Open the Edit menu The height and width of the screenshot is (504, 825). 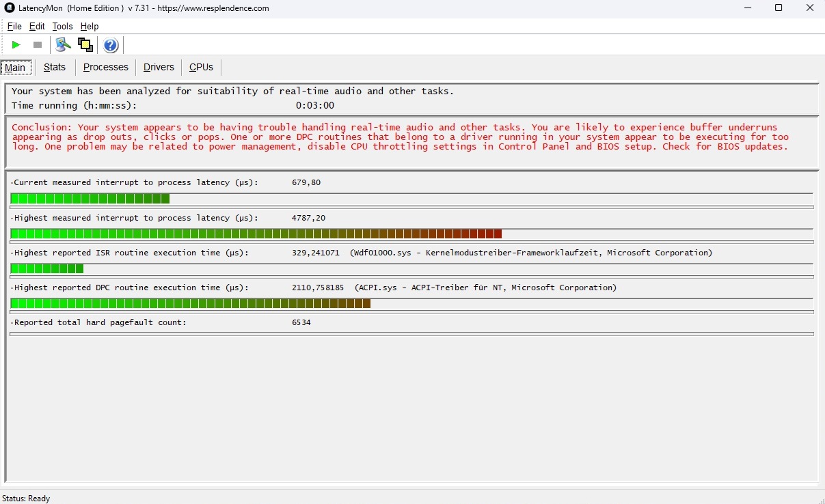click(37, 26)
